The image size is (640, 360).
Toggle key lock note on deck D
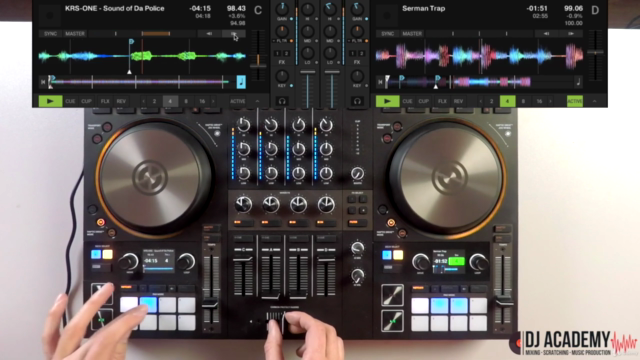tap(578, 82)
